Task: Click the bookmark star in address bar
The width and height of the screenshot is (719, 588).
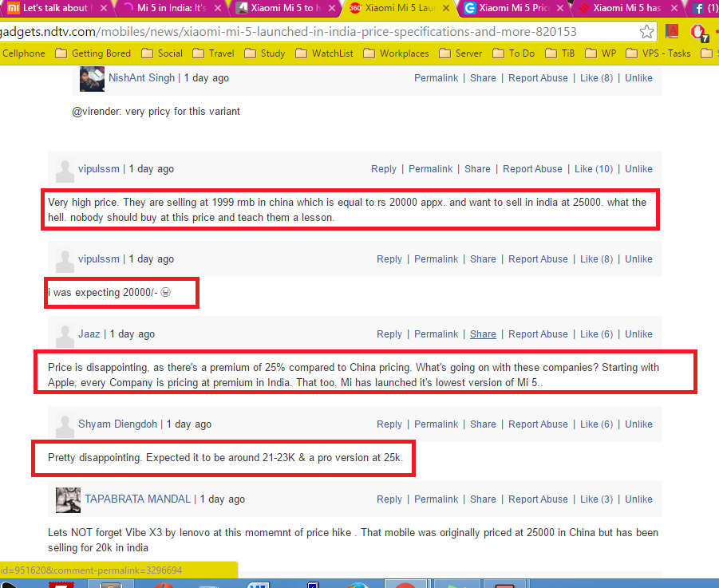Action: [x=647, y=32]
